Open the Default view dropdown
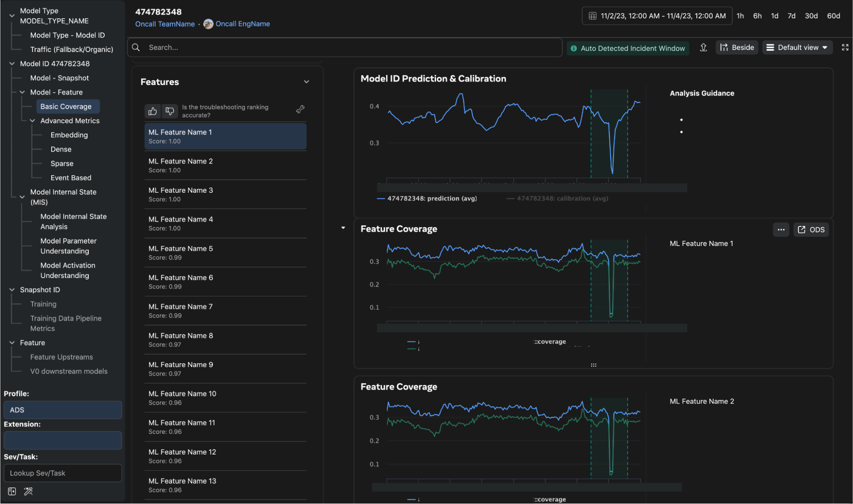Viewport: 853px width, 504px height. (x=797, y=47)
